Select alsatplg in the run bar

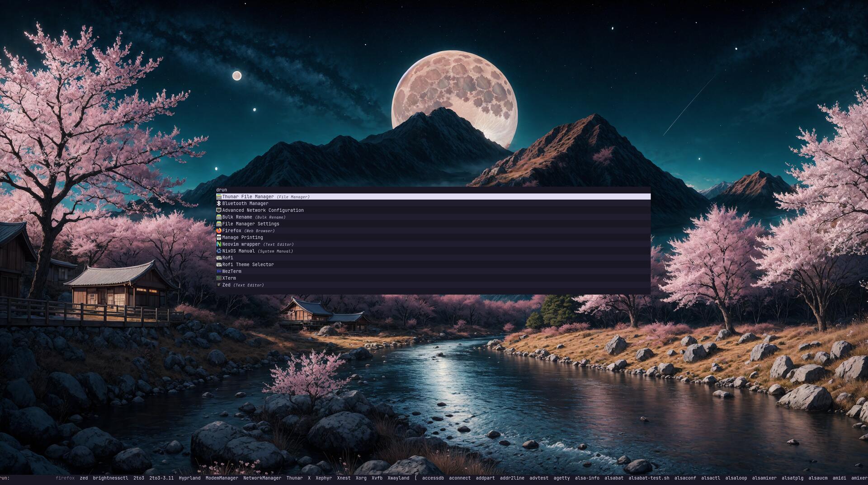point(793,478)
